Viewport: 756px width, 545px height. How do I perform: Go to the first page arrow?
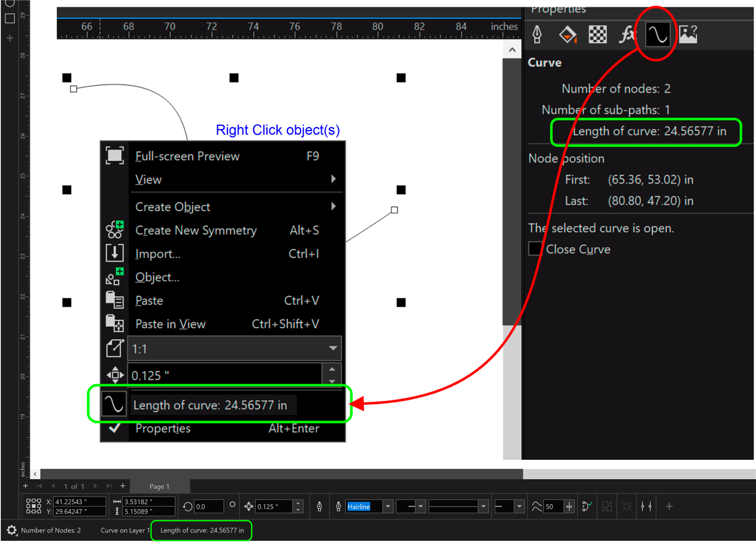point(39,486)
